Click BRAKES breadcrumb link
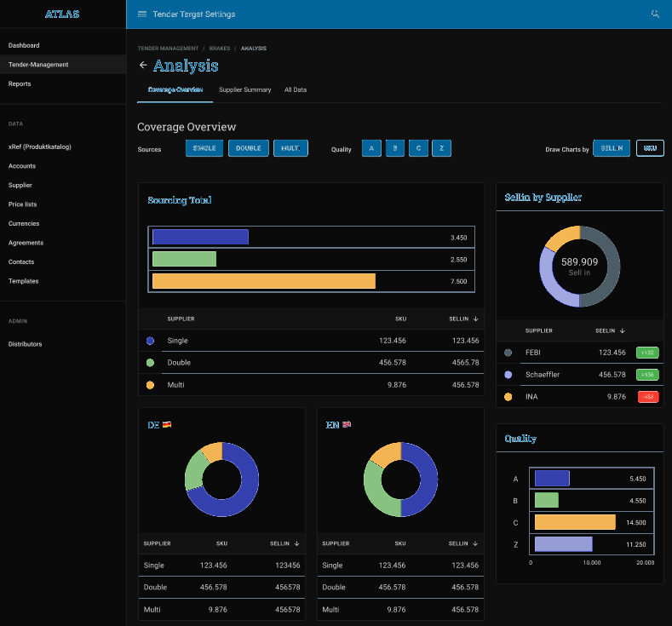The height and width of the screenshot is (626, 672). [220, 49]
